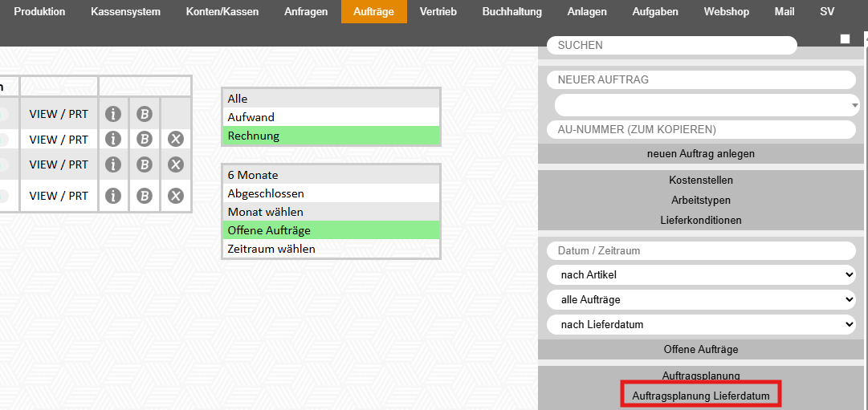Open Auftragsplanung Lieferdatum
This screenshot has width=868, height=410.
701,396
